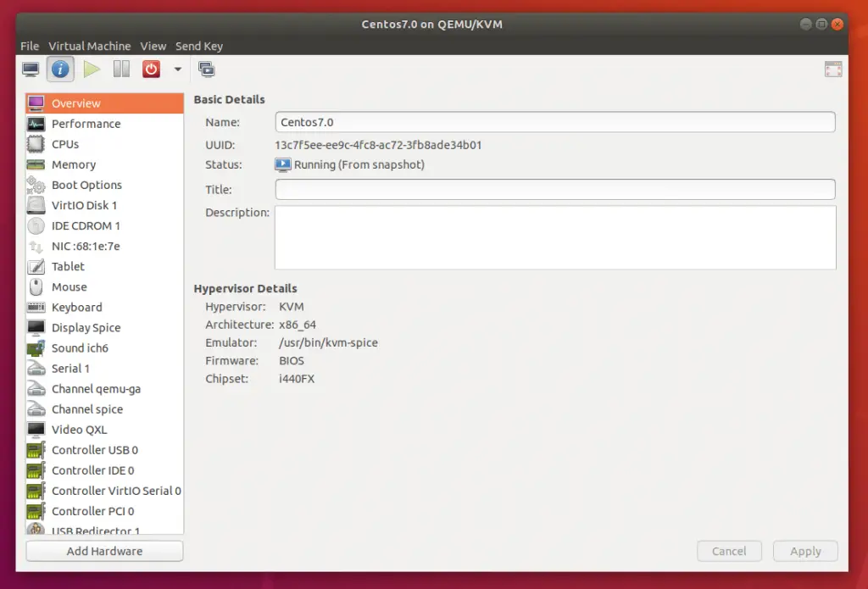
Task: Click the Serial 1 port icon
Action: pyautogui.click(x=36, y=369)
